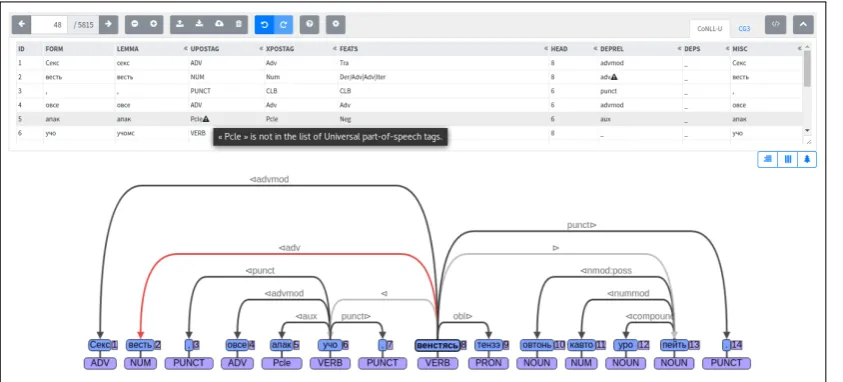The image size is (843, 382).
Task: Click the Pcle POS tag under 'апак'
Action: pos(282,363)
